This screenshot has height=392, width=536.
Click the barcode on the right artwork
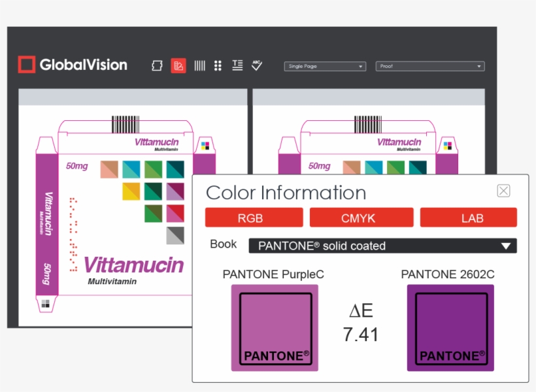(368, 124)
